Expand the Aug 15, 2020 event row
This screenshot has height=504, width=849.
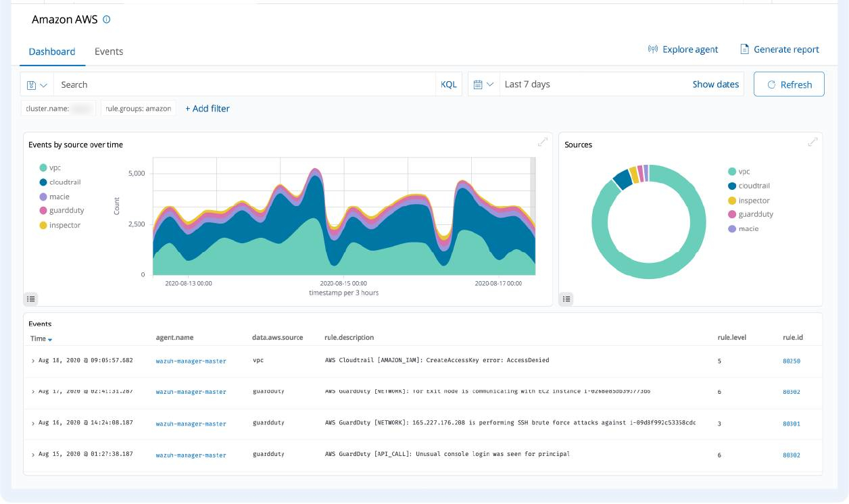(x=33, y=455)
